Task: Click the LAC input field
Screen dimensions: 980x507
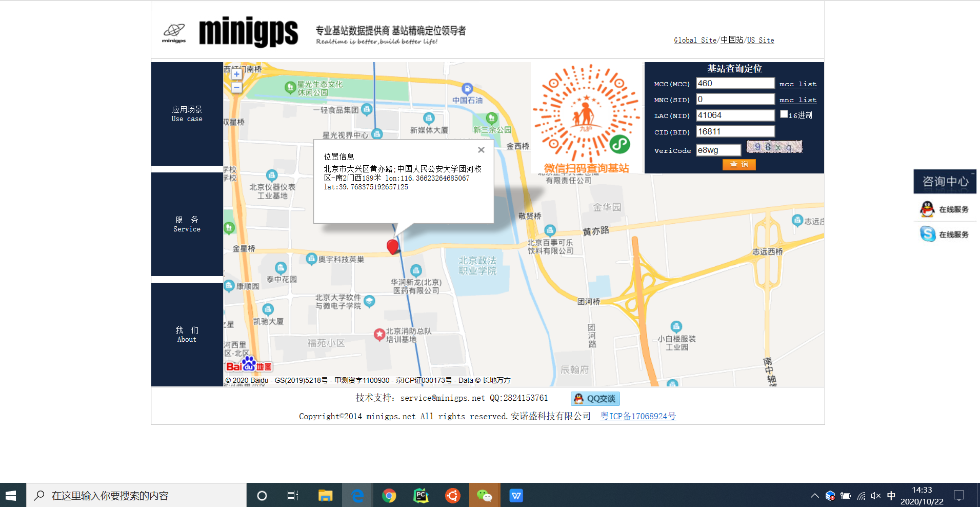Action: (x=735, y=115)
